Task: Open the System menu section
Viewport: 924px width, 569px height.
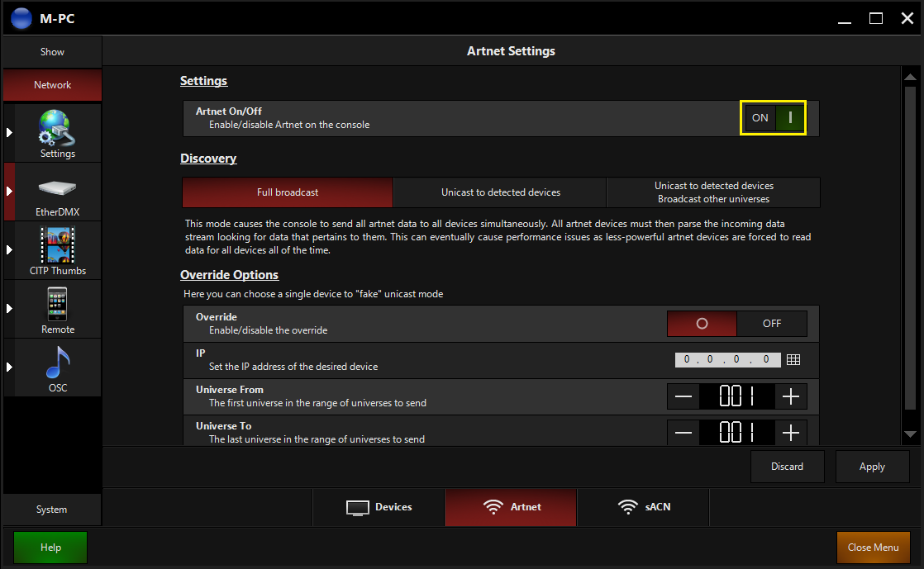Action: point(52,510)
